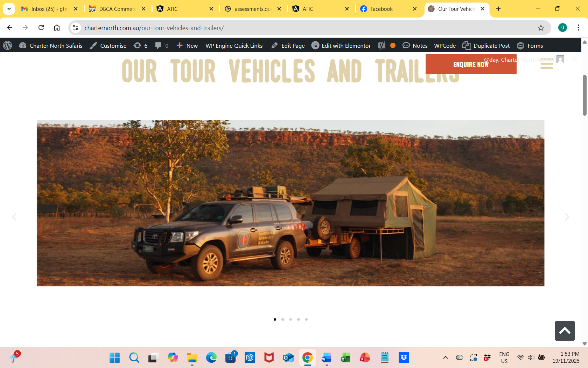Viewport: 588px width, 368px height.
Task: Open the Chrome three-dot menu
Action: [578, 28]
